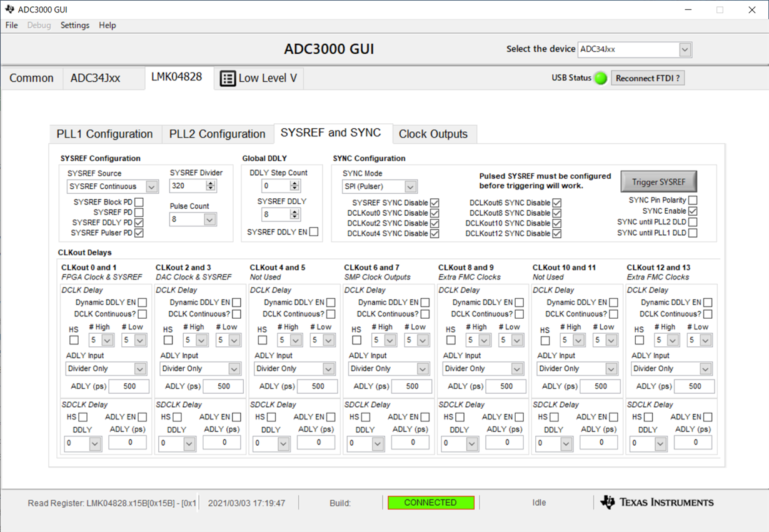
Task: Uncheck DCLKout6 SYNC Disable
Action: (556, 203)
